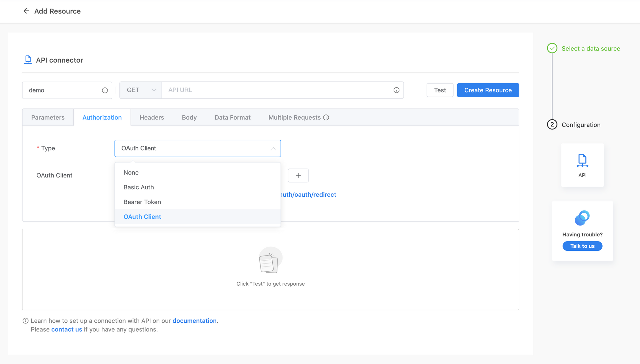Collapse the Type dropdown via chevron
This screenshot has height=364, width=640.
273,148
